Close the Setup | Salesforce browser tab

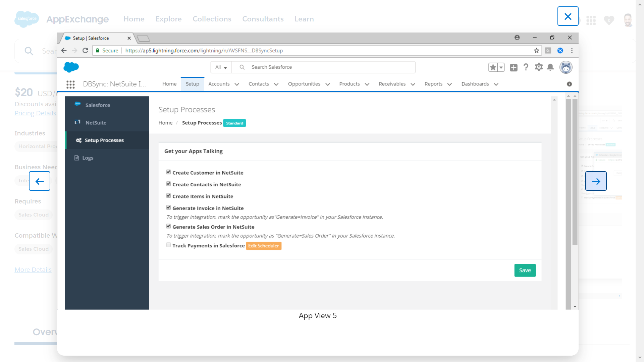tap(129, 38)
